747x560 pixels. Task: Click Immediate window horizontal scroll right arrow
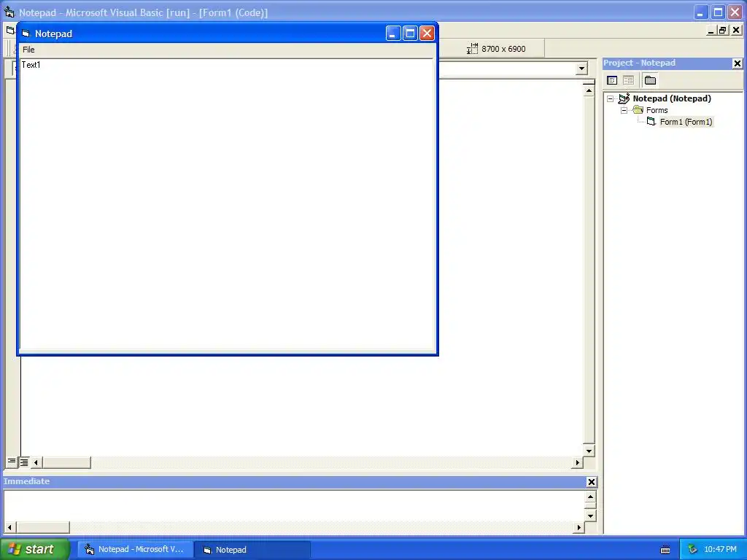click(x=578, y=527)
